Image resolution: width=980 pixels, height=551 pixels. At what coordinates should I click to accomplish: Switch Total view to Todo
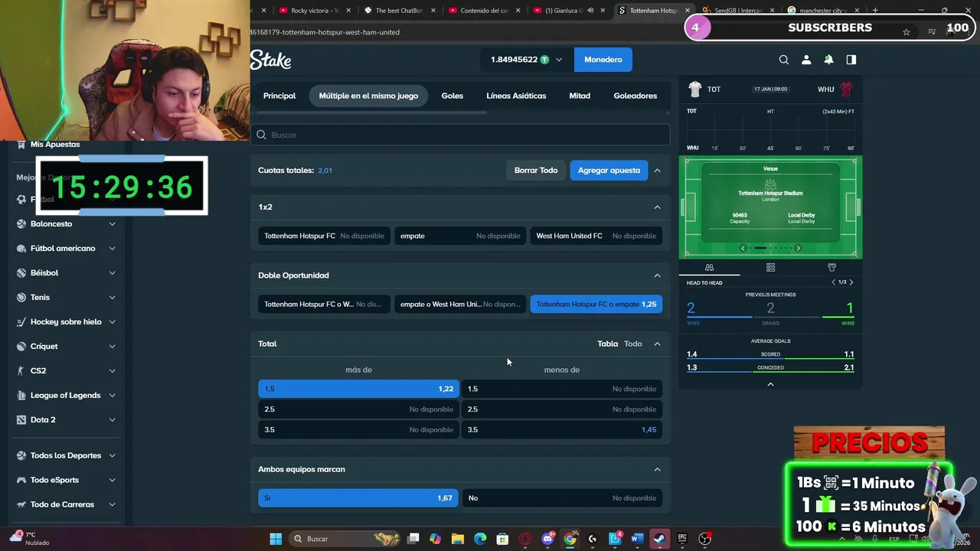pyautogui.click(x=632, y=344)
